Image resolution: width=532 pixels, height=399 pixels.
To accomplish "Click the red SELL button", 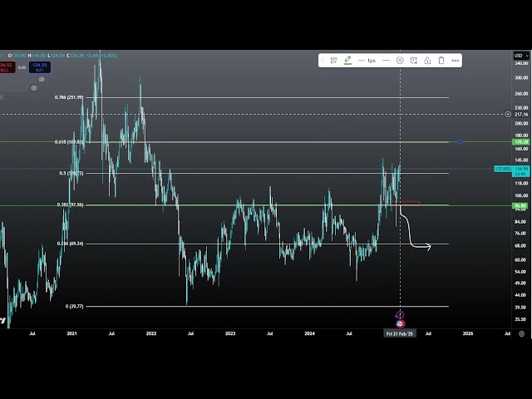I will (x=6, y=67).
